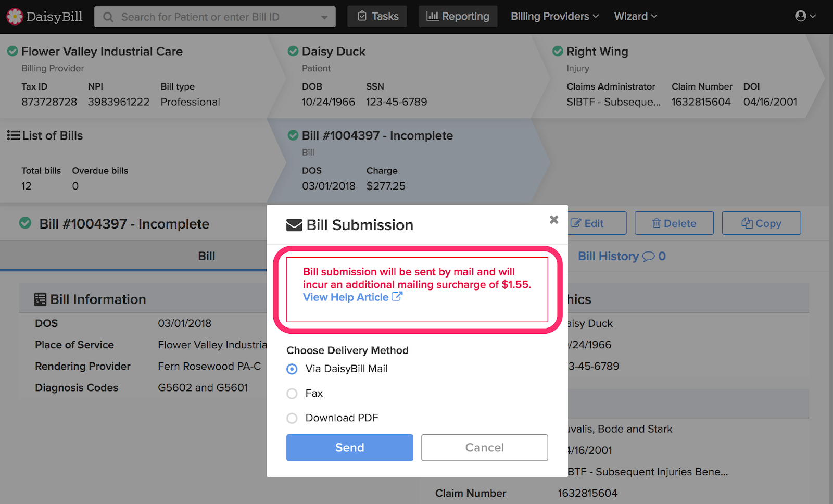This screenshot has height=504, width=833.
Task: Switch to the Bill tab
Action: pos(207,256)
